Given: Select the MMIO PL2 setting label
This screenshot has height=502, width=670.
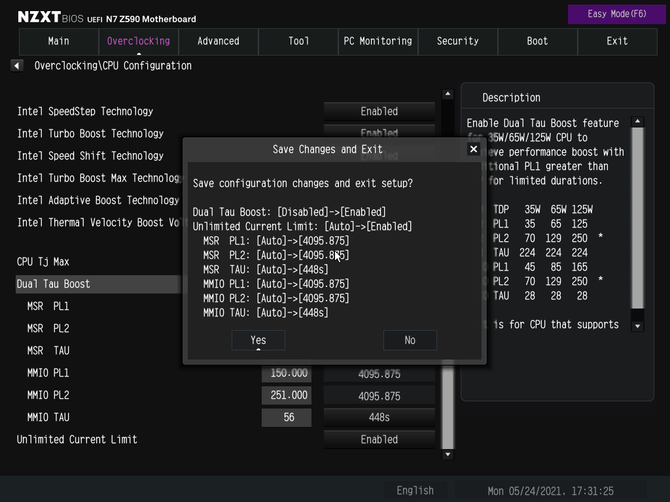Looking at the screenshot, I should tap(48, 395).
